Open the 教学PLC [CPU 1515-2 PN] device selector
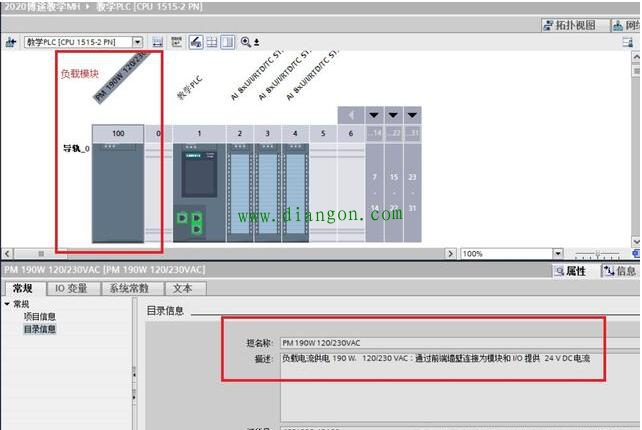This screenshot has height=430, width=642. click(83, 42)
